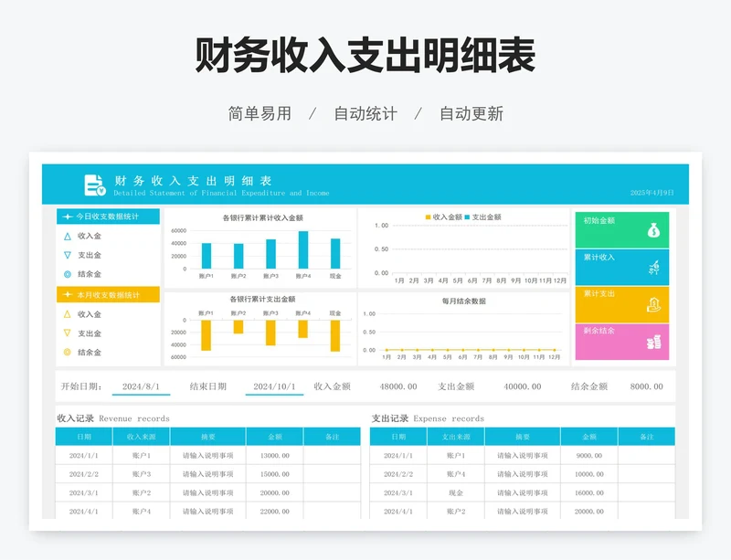
Task: Click the big title 财务收入支出明细表 at top
Action: pos(365,55)
